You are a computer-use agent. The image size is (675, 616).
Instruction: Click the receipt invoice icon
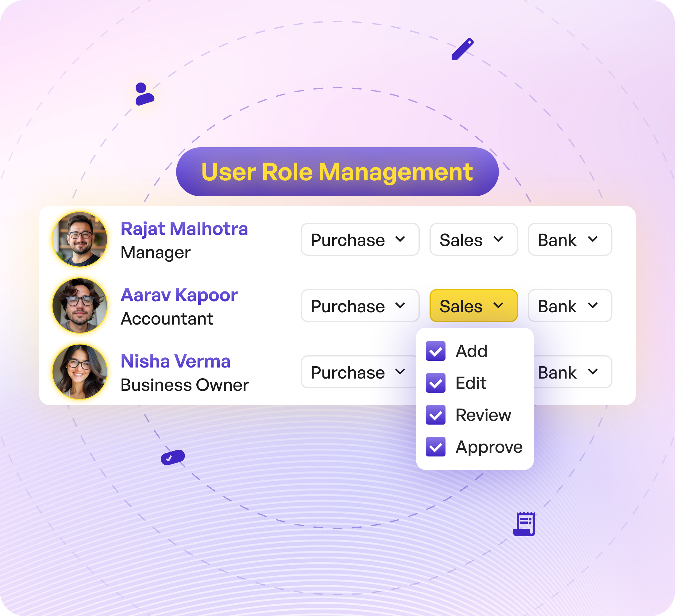coord(524,524)
